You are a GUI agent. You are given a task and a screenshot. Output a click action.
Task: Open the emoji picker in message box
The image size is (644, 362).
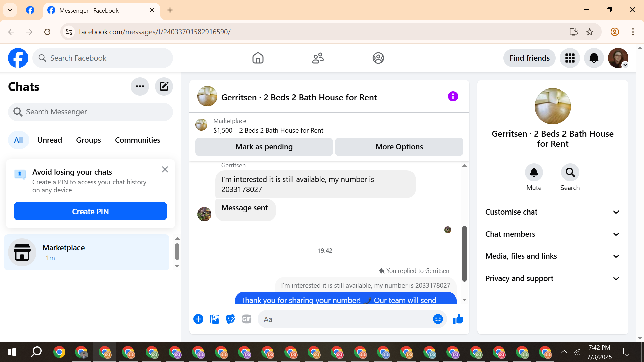coord(438,319)
